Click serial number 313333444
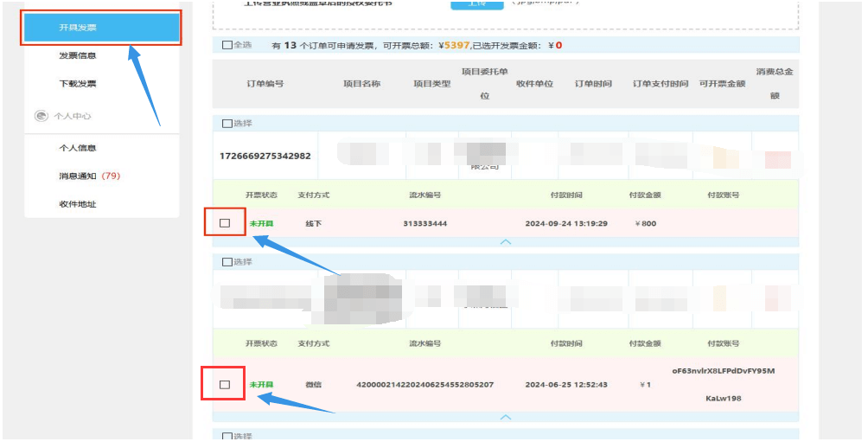This screenshot has height=448, width=868. [x=424, y=223]
